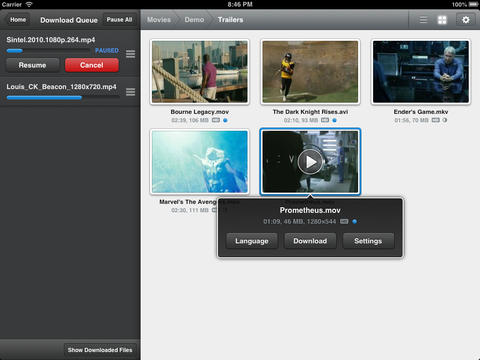Click HD badge in Prometheus popup
Image resolution: width=480 pixels, height=360 pixels.
344,221
